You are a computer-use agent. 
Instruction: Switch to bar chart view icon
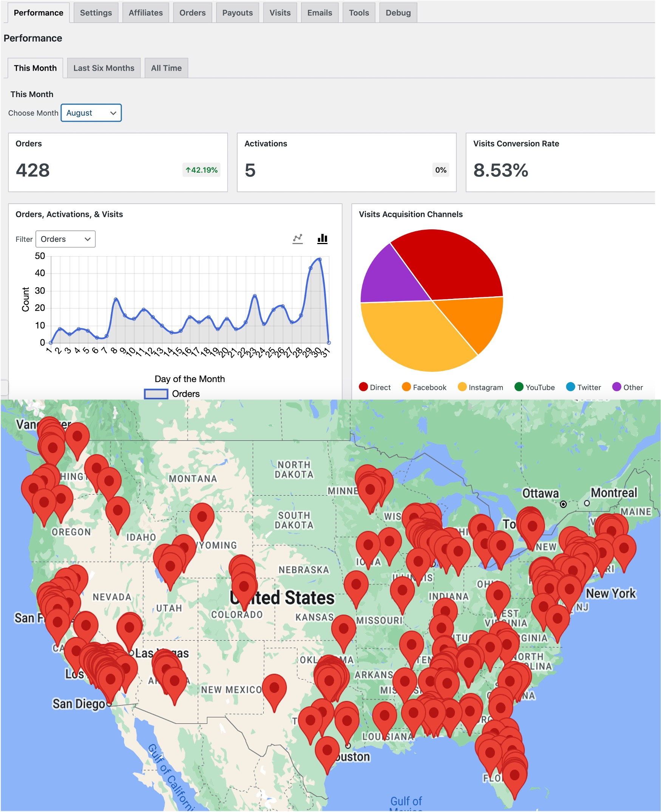[x=322, y=239]
